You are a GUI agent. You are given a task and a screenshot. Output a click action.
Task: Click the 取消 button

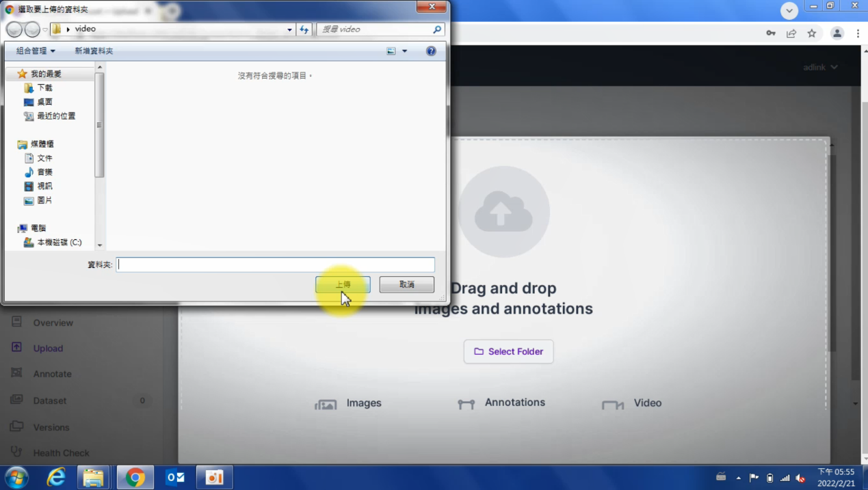coord(406,284)
